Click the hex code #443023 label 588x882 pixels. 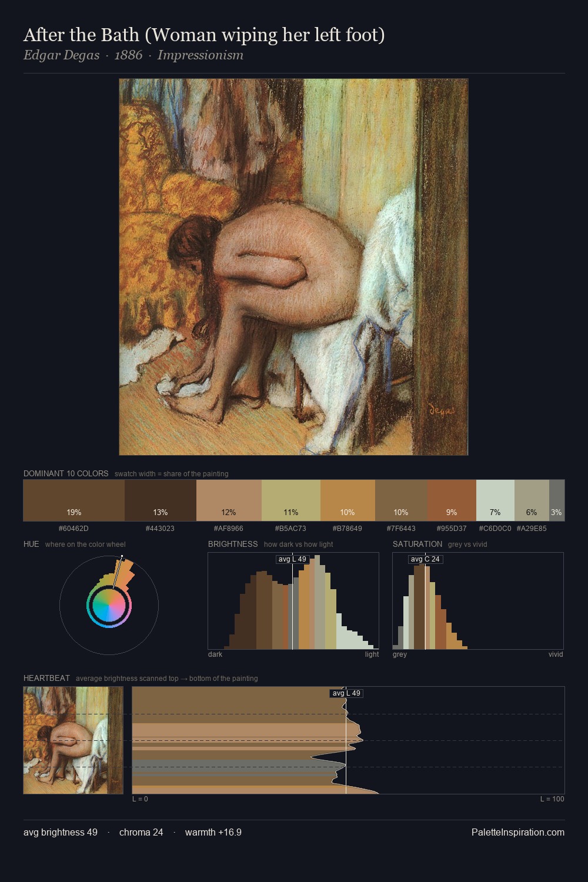click(x=160, y=529)
